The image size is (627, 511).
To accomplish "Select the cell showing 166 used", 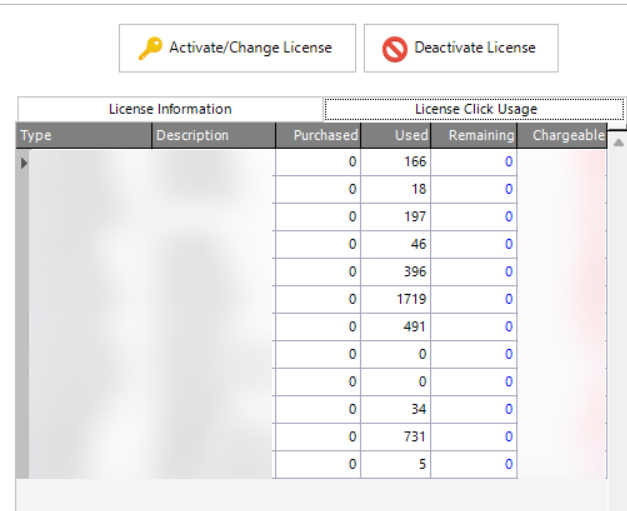I will point(396,162).
